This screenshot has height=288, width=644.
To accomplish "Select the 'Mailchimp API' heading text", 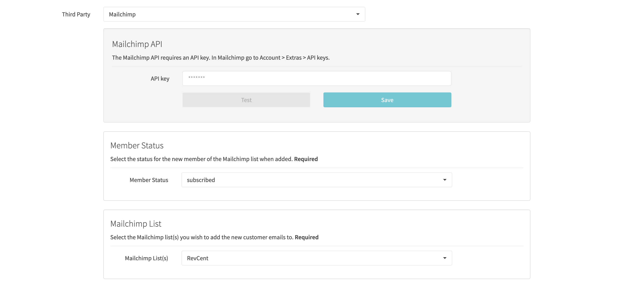I will coord(137,44).
